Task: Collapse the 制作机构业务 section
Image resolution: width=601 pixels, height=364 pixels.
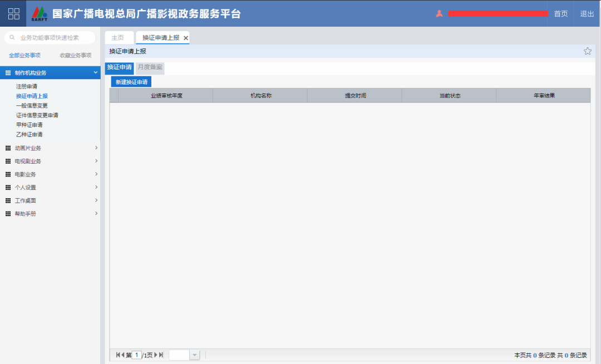Action: tap(96, 72)
